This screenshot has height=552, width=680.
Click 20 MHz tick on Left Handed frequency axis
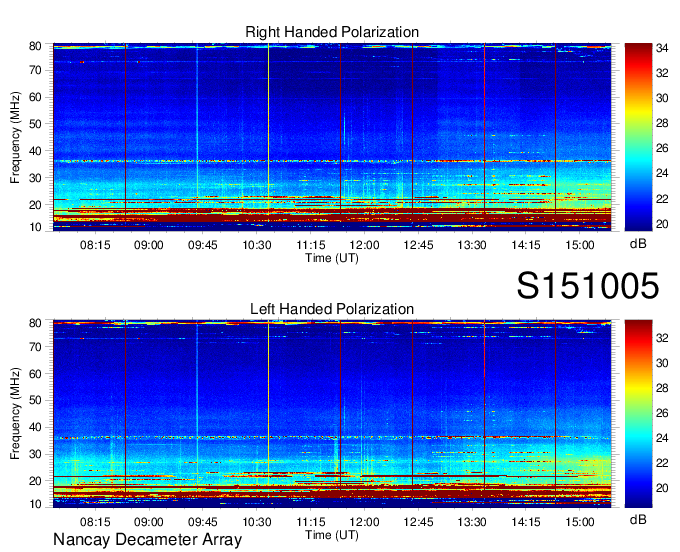point(35,481)
